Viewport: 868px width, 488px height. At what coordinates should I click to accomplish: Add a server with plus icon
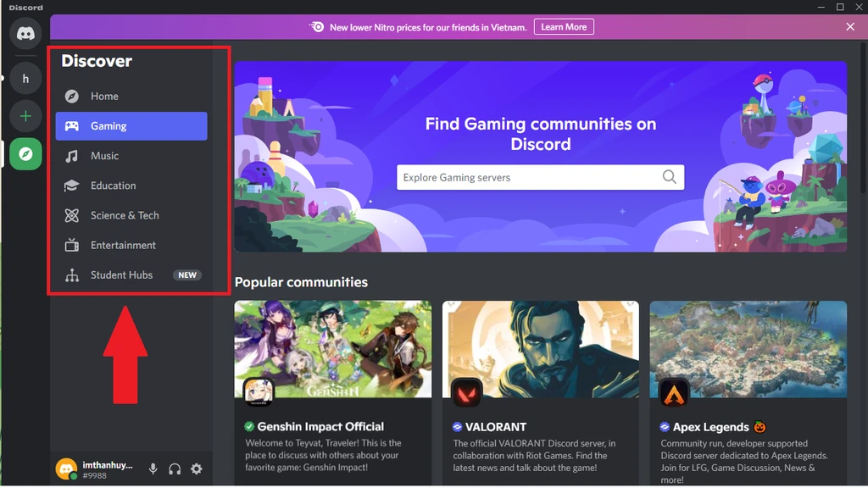tap(25, 116)
